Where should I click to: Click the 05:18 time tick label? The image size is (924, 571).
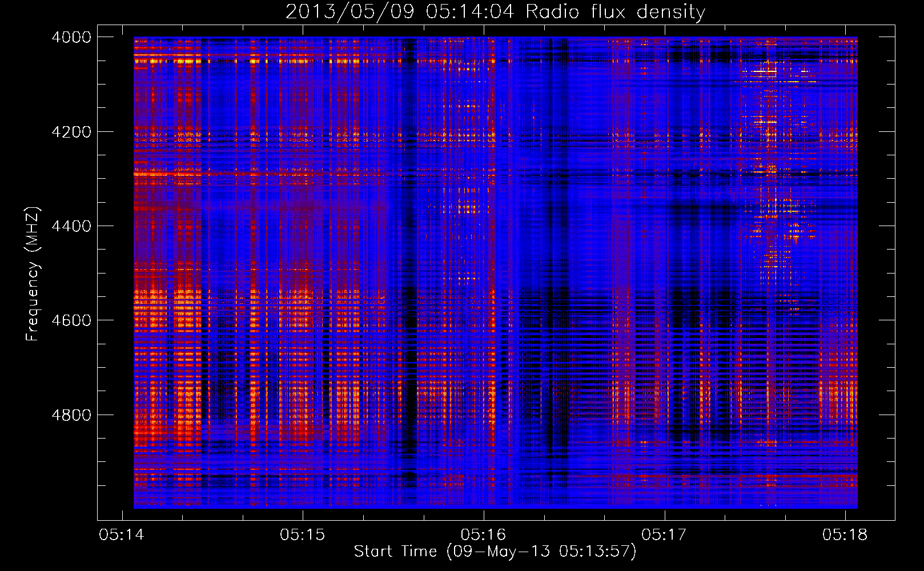tap(845, 535)
